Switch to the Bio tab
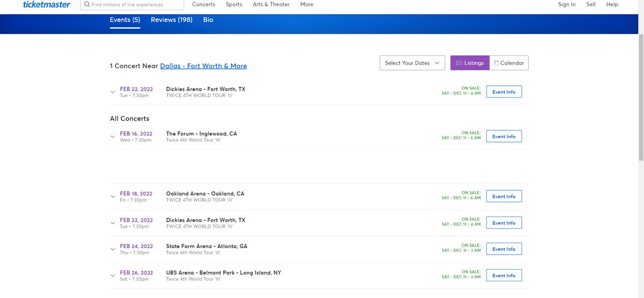 click(208, 20)
